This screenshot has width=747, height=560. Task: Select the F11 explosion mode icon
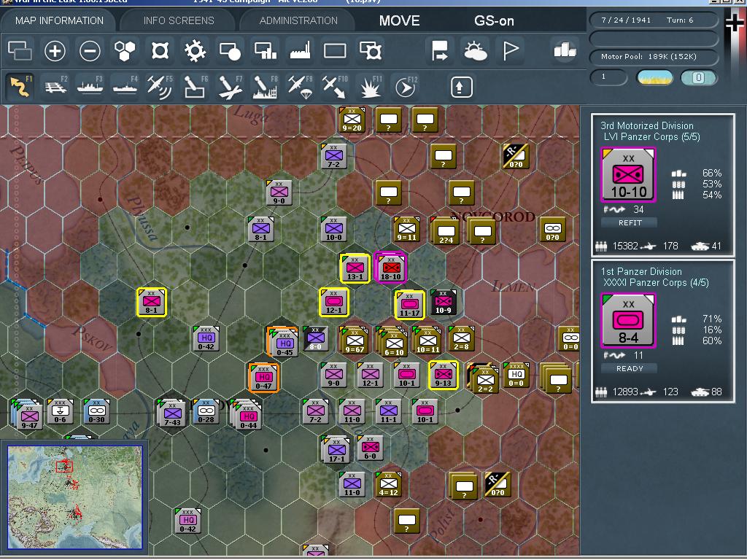370,87
